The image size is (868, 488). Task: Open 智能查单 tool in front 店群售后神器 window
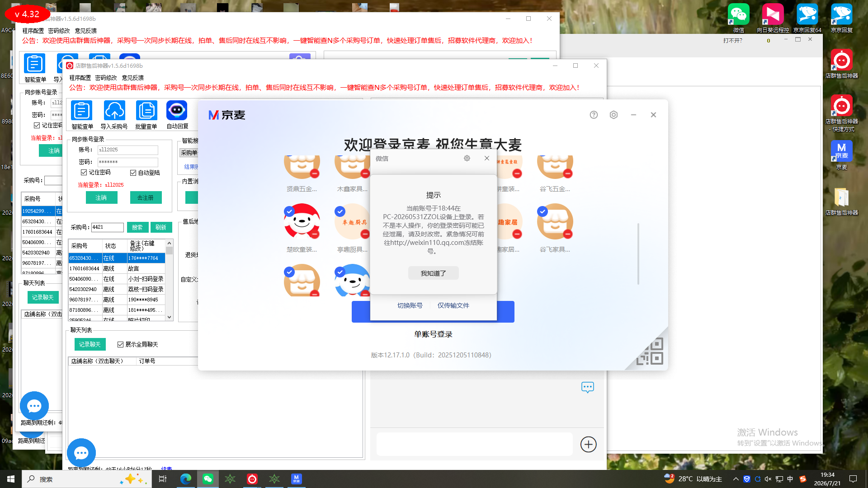point(81,111)
